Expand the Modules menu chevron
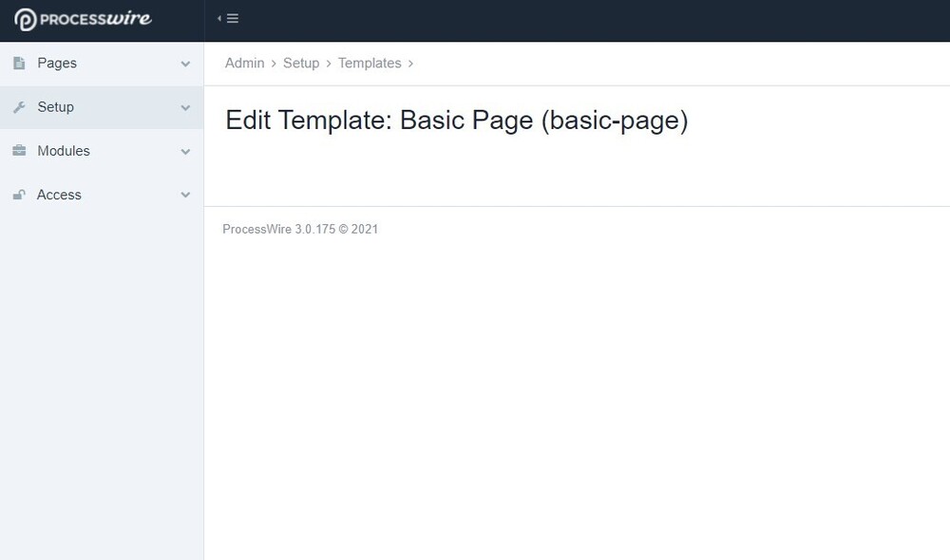 185,150
